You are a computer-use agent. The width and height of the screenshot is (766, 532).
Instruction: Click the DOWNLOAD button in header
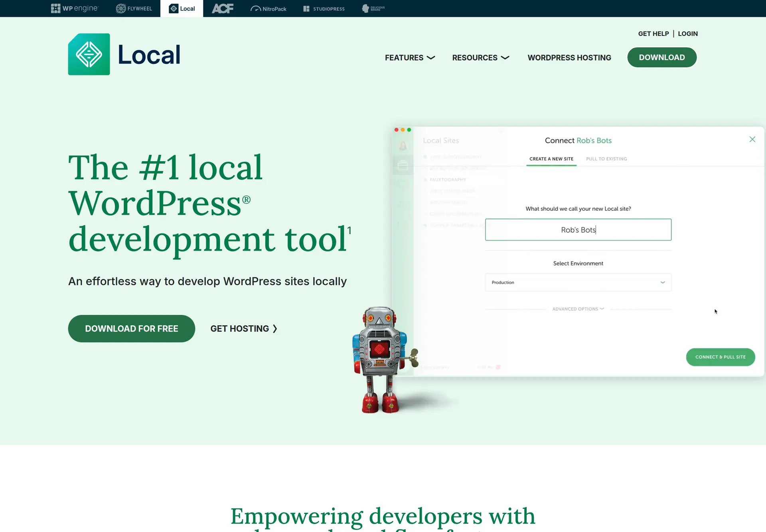tap(662, 57)
